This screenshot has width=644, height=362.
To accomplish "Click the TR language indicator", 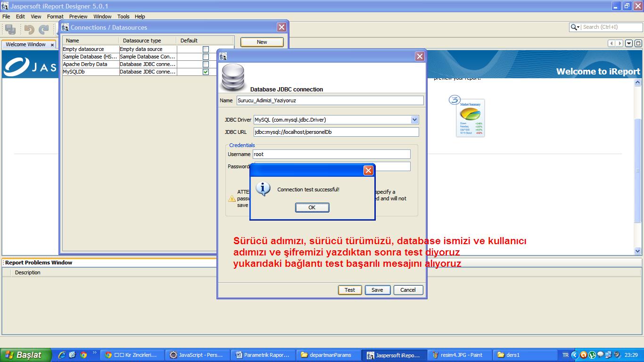I will pyautogui.click(x=565, y=355).
